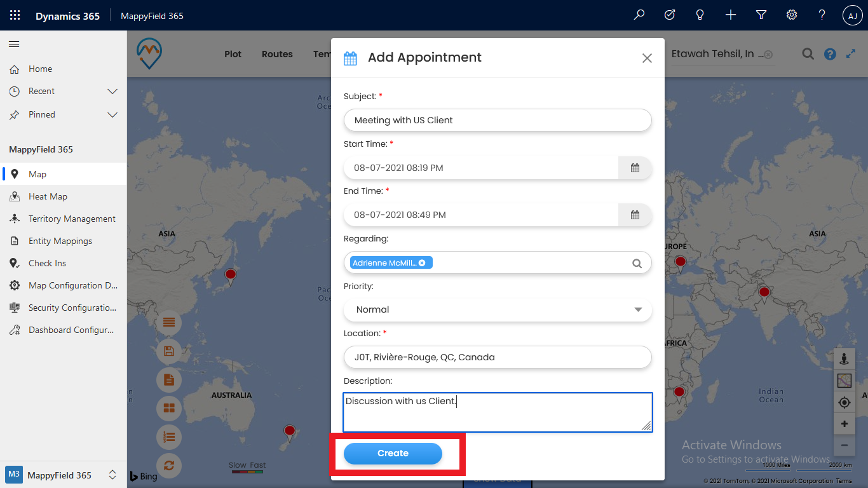Collapse the sidebar hamburger menu
The image size is (868, 488).
pos(14,44)
